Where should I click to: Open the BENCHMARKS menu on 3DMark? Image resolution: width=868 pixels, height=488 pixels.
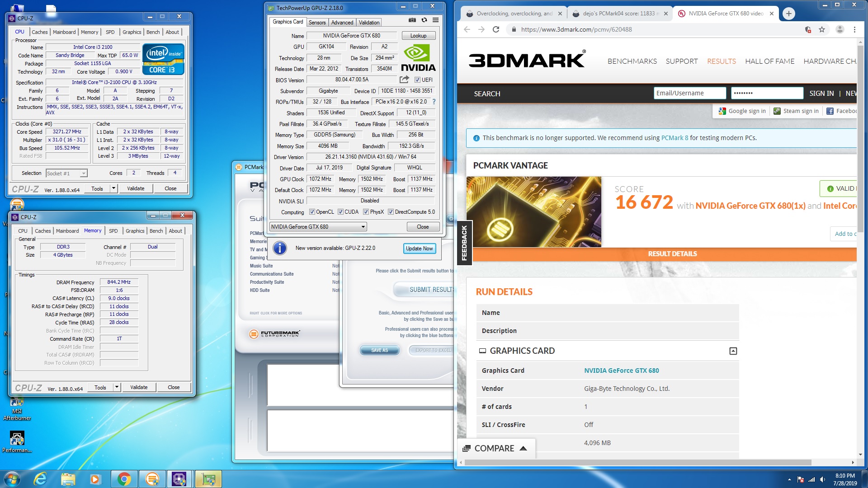tap(632, 61)
